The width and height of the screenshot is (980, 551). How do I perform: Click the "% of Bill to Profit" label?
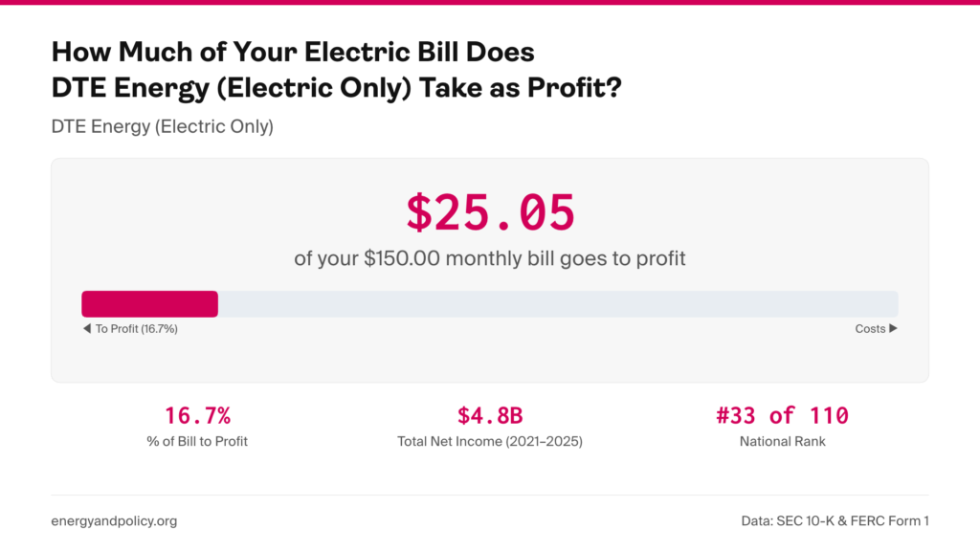click(197, 441)
